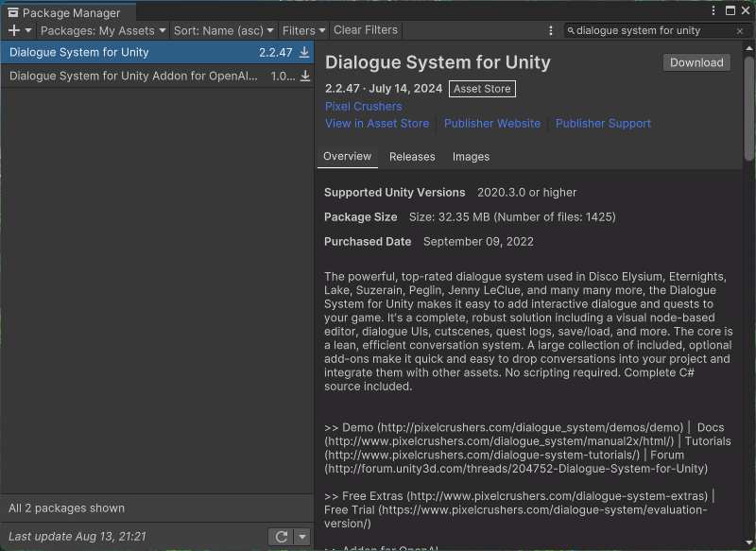Click the scrollbar up arrow

click(x=748, y=48)
